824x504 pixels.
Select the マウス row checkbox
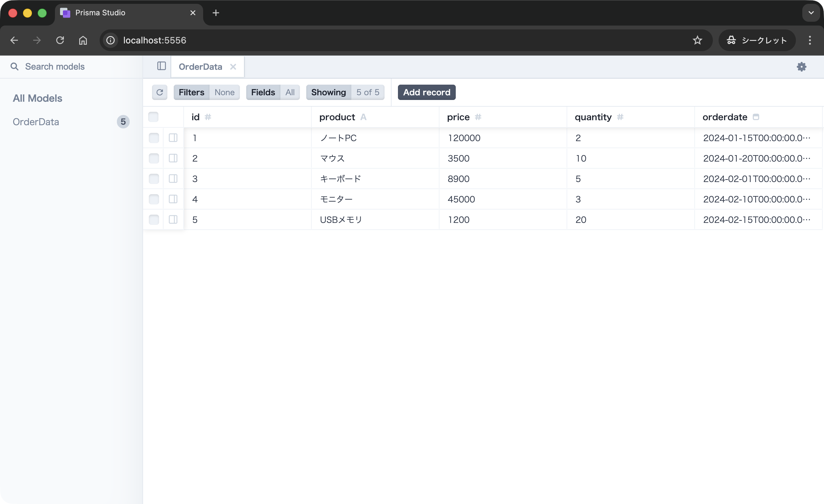click(x=154, y=158)
